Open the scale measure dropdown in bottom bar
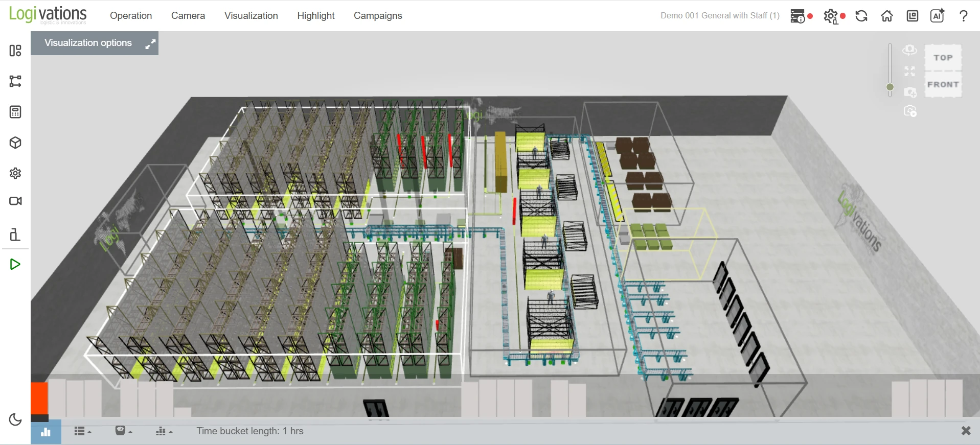This screenshot has width=980, height=445. (124, 432)
